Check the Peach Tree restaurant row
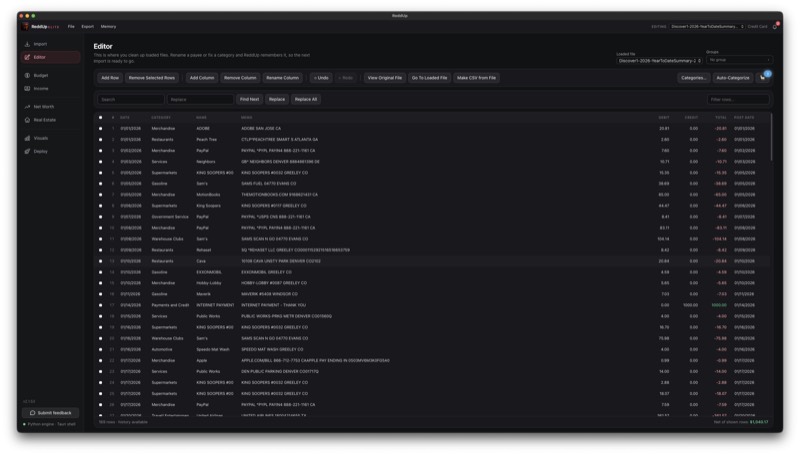The width and height of the screenshot is (800, 455). pos(101,140)
